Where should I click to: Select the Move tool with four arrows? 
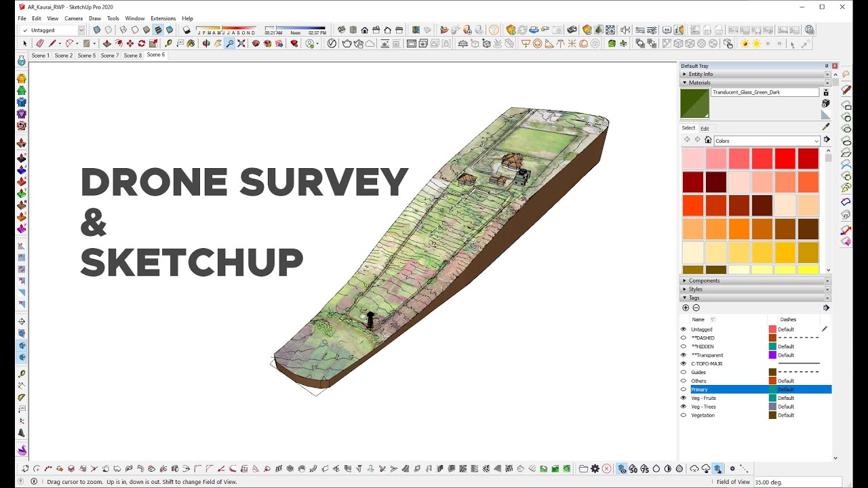130,43
